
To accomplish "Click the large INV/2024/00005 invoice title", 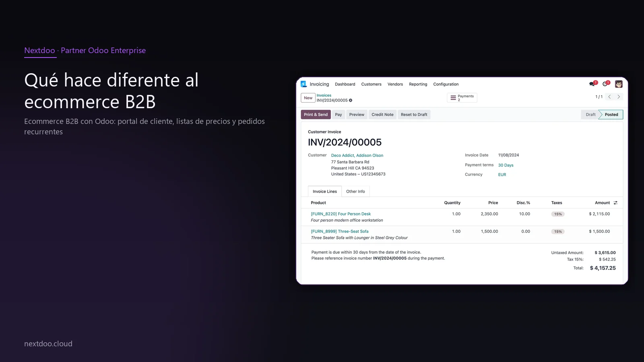I will (x=345, y=142).
